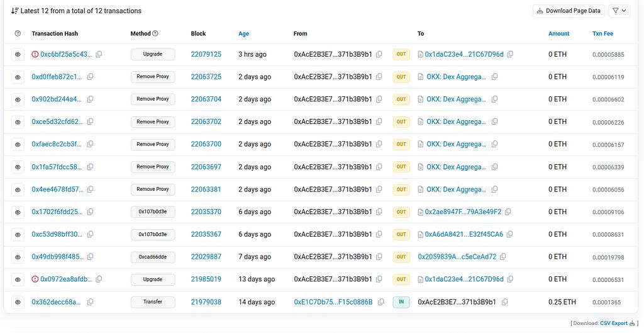Copy To address 0x1daC23e4 in first row
This screenshot has width=644, height=333.
[x=510, y=55]
